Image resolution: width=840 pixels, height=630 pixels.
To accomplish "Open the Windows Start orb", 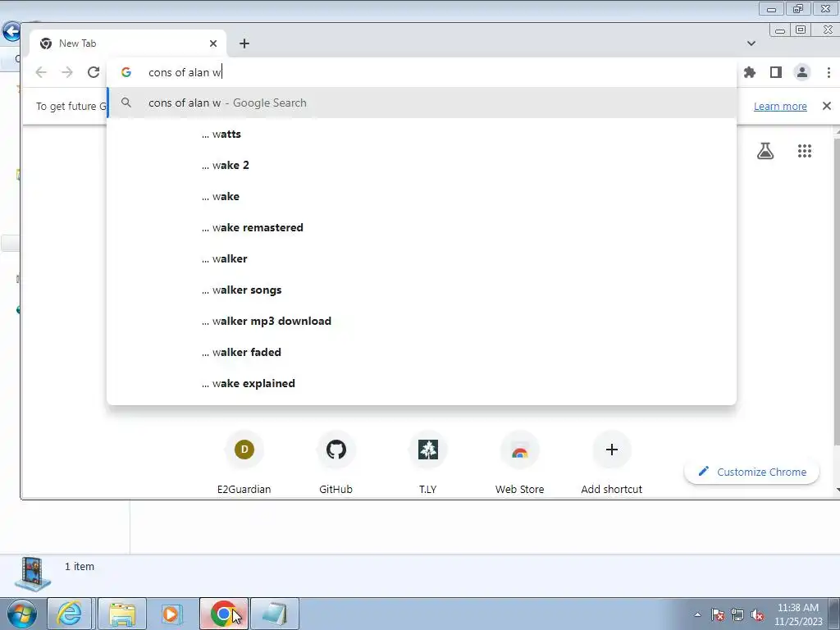I will pyautogui.click(x=21, y=614).
